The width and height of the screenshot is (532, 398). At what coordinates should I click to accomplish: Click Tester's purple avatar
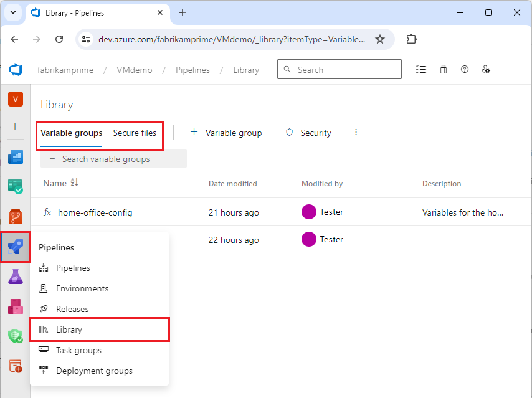[308, 212]
